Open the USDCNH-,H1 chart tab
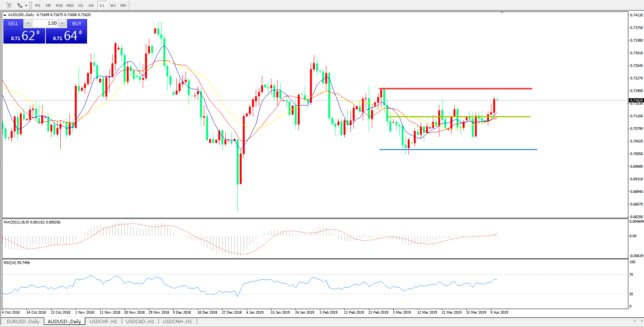 (x=178, y=322)
